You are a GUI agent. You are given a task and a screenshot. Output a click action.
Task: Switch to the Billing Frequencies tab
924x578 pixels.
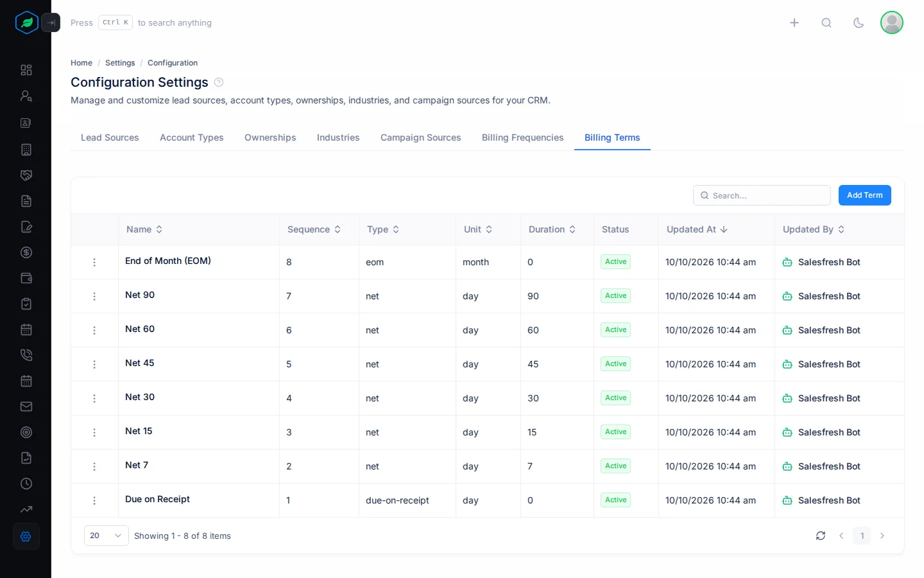point(523,137)
